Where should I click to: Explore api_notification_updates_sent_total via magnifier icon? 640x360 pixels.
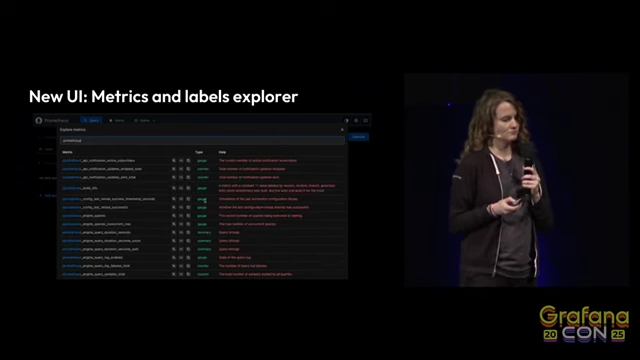point(174,178)
